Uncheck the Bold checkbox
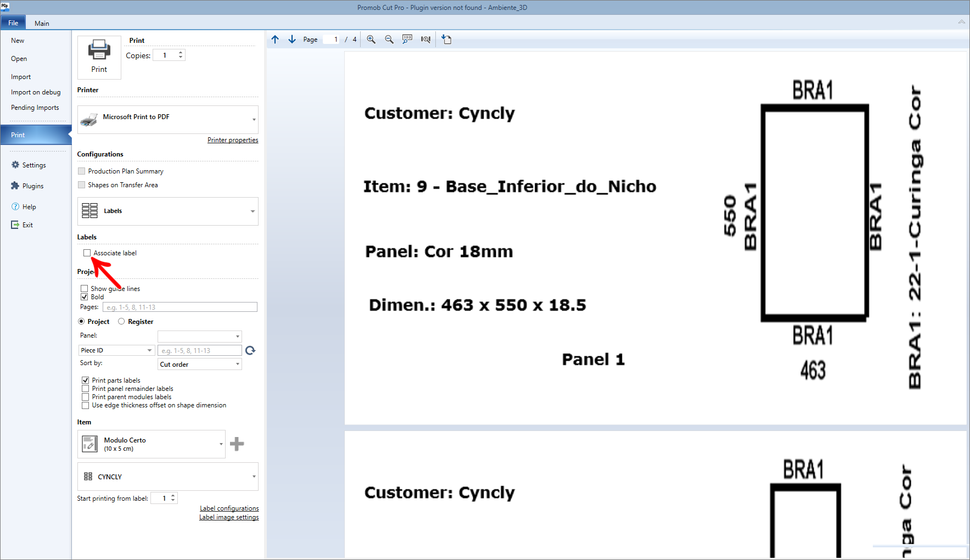The width and height of the screenshot is (970, 560). 84,297
